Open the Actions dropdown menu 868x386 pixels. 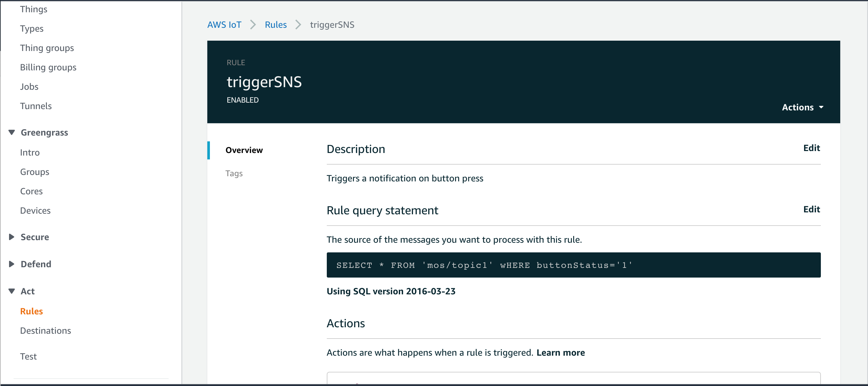798,107
